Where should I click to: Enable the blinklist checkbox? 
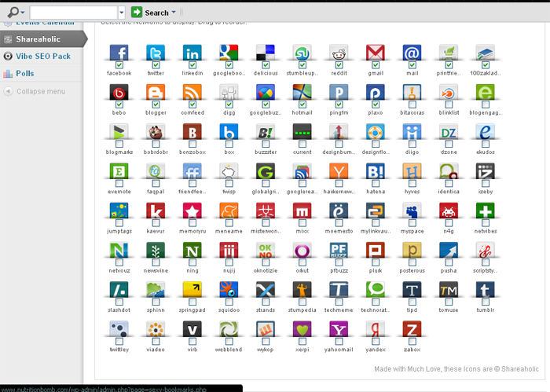(449, 104)
